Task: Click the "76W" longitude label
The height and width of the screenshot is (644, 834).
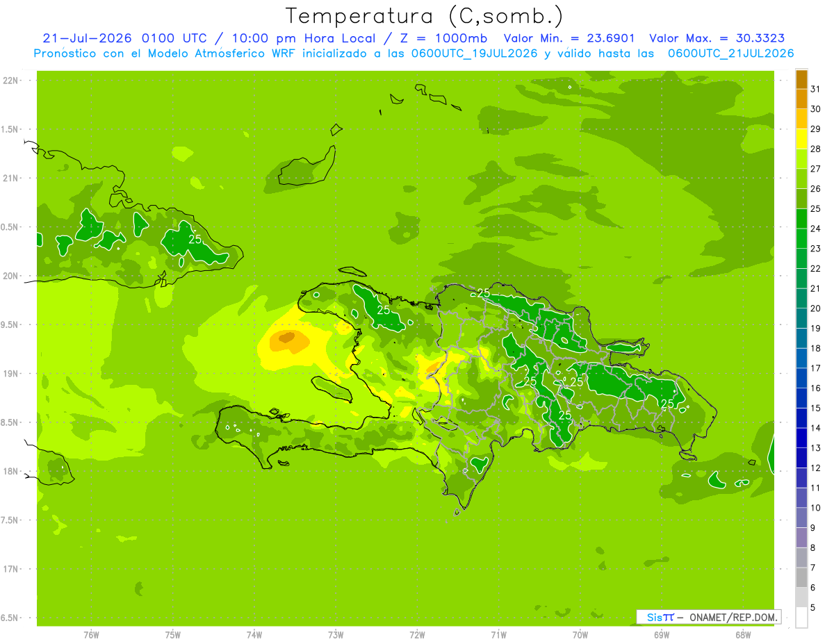Action: click(x=91, y=635)
